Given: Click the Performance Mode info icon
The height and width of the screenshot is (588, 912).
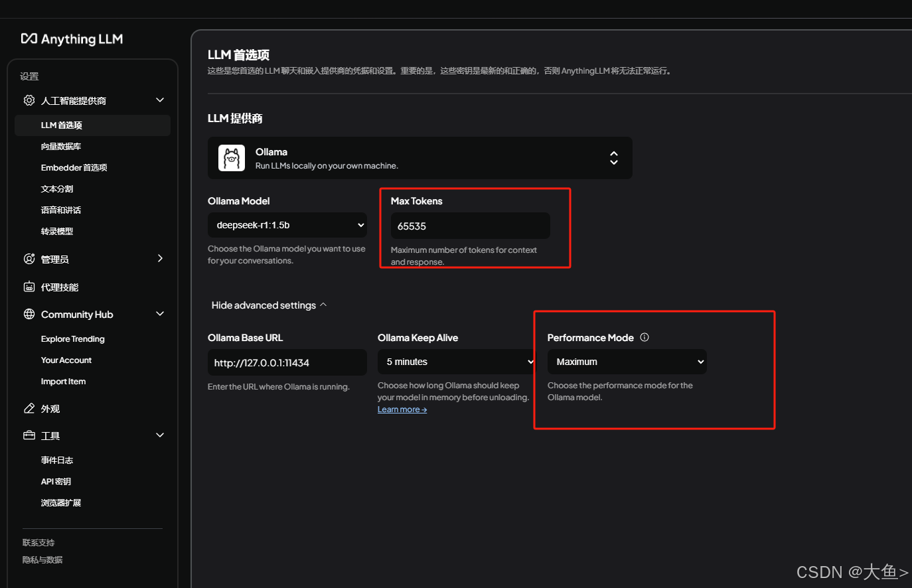Looking at the screenshot, I should click(645, 337).
